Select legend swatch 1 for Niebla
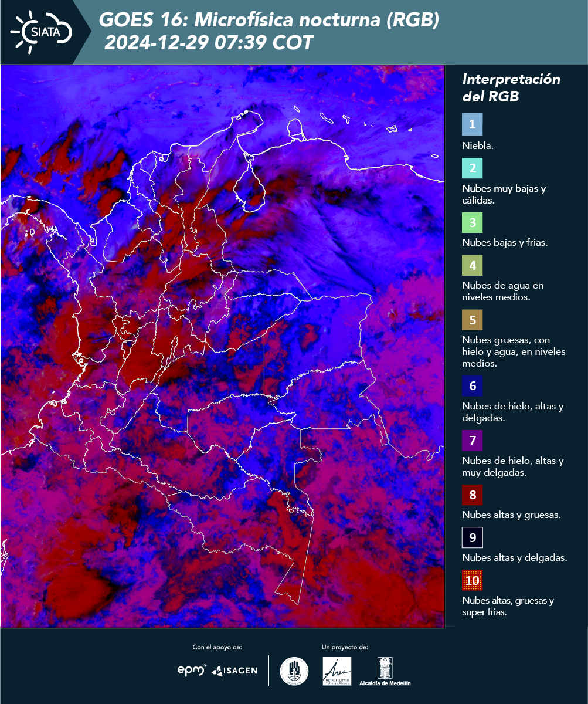The width and height of the screenshot is (588, 704). (472, 124)
